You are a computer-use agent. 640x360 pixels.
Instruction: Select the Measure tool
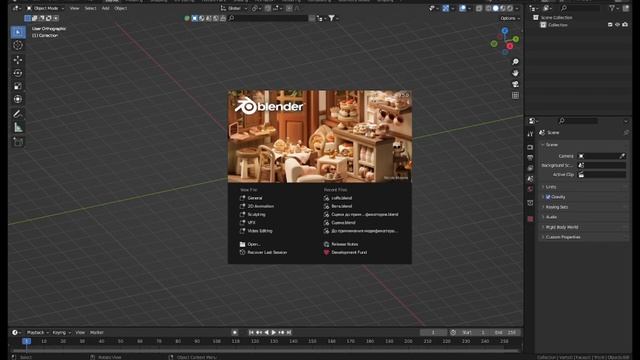coord(18,128)
